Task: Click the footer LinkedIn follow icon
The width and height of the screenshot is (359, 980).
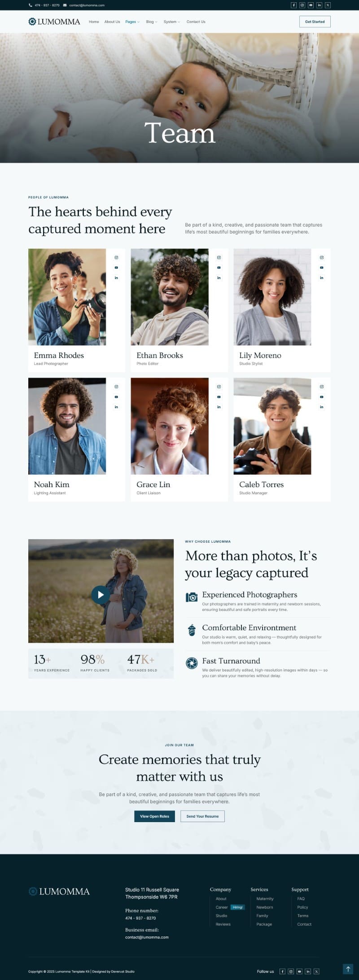Action: (x=308, y=971)
